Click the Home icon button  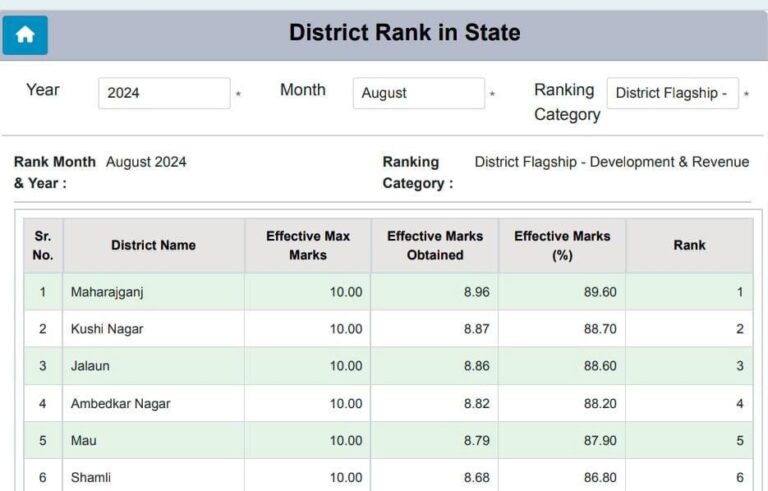25,35
